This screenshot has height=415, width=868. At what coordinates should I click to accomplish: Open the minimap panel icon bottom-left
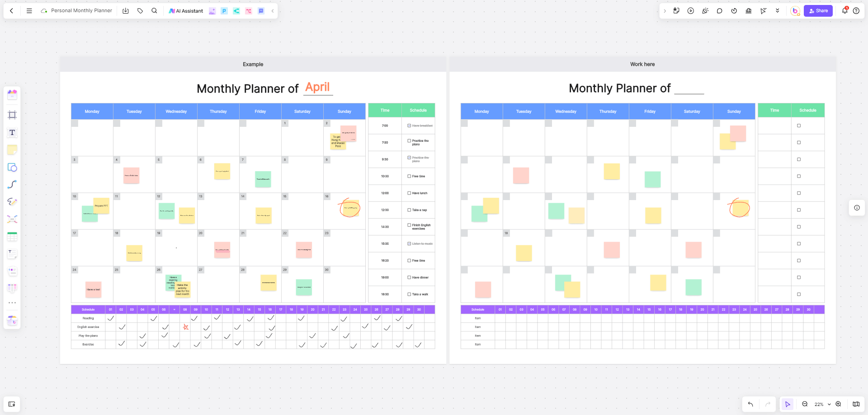(x=12, y=404)
